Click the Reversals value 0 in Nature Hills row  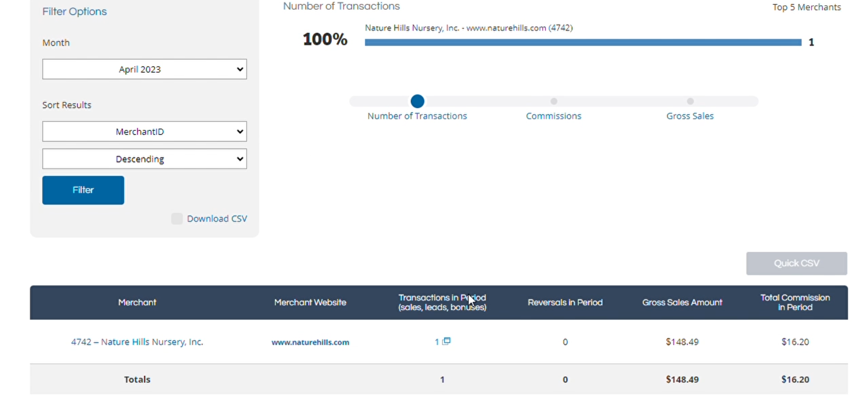[565, 342]
